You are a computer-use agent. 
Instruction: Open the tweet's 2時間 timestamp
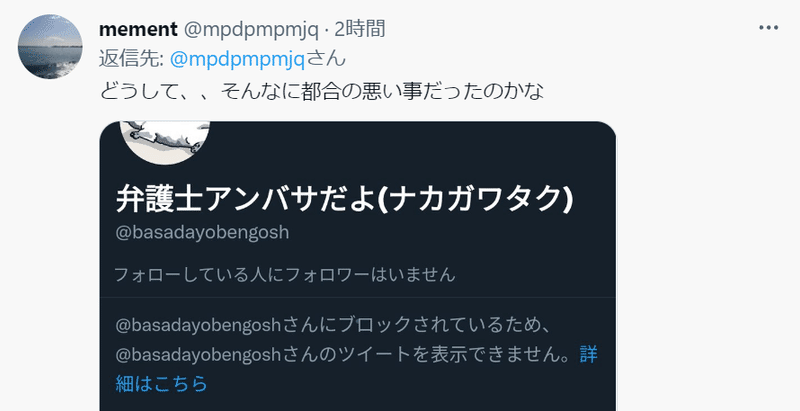click(x=360, y=30)
